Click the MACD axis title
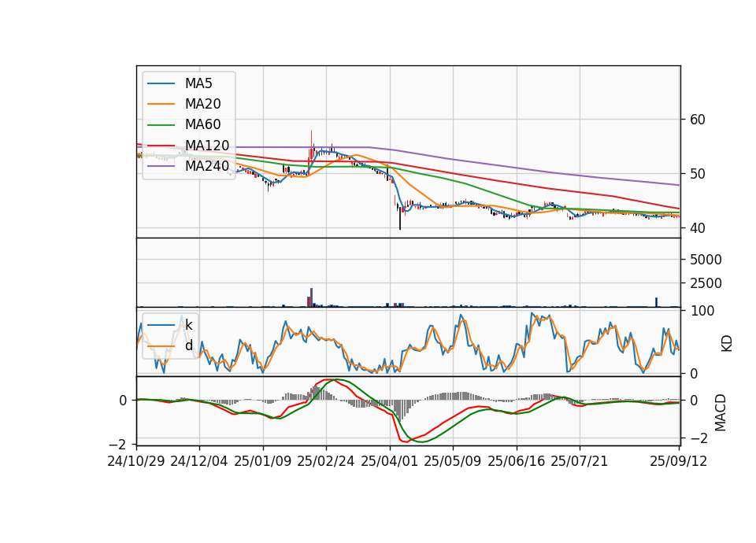756x543 pixels. click(x=721, y=412)
